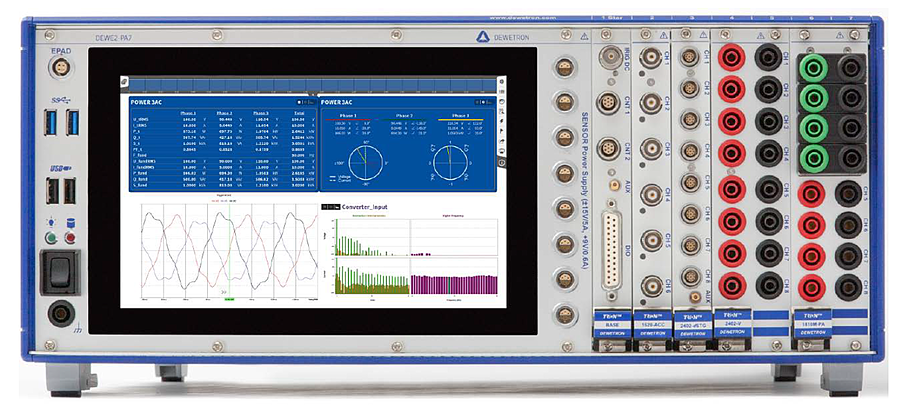Click the logo icon left of the overview timeline
This screenshot has width=900, height=408.
(x=125, y=83)
